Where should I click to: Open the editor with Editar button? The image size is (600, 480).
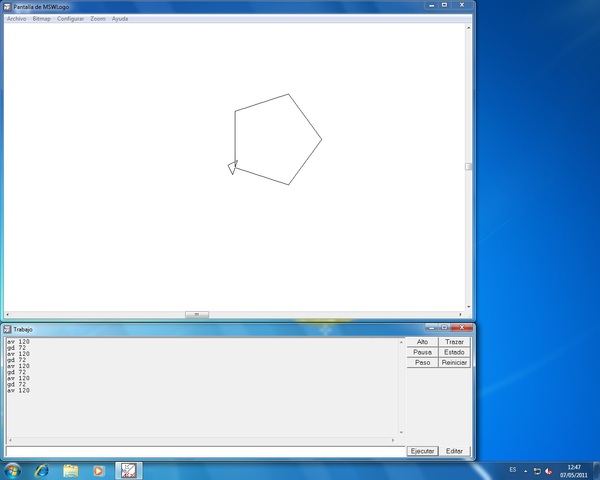pos(454,451)
